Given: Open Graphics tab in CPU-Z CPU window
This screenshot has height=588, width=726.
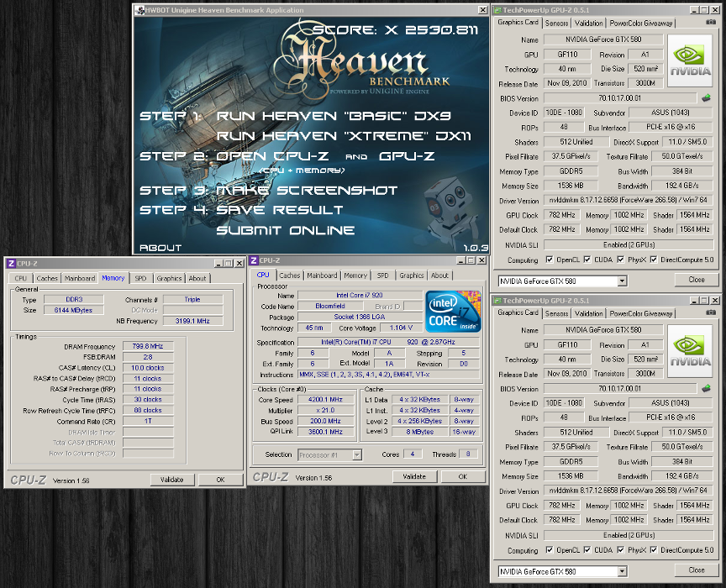Looking at the screenshot, I should (x=412, y=275).
